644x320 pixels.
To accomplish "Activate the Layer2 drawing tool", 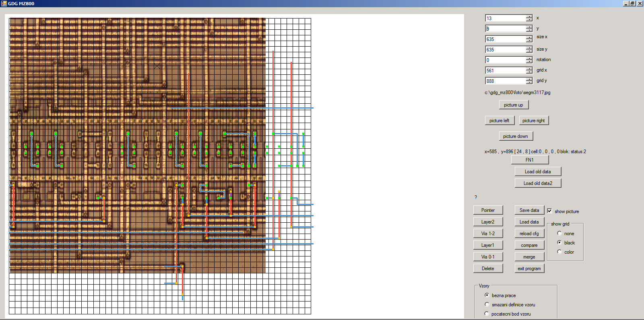I will [488, 222].
